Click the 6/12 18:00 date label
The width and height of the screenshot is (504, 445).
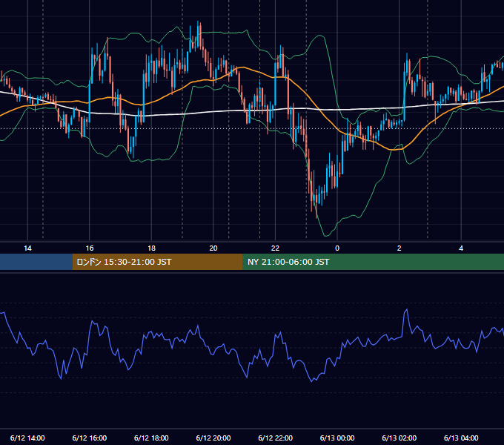151,438
